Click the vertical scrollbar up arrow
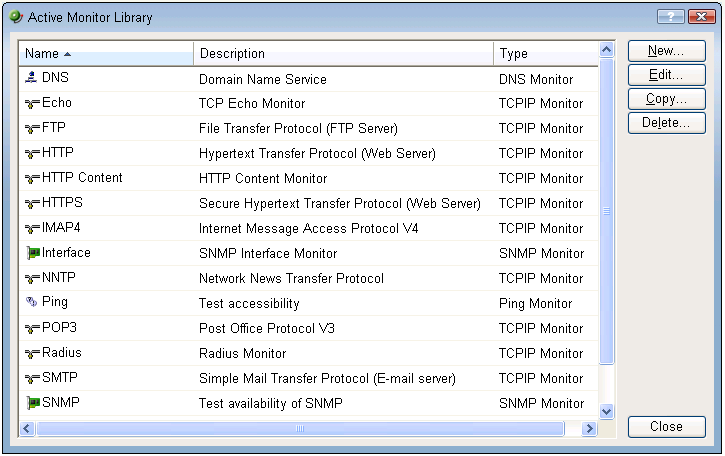The width and height of the screenshot is (725, 456). pyautogui.click(x=607, y=49)
